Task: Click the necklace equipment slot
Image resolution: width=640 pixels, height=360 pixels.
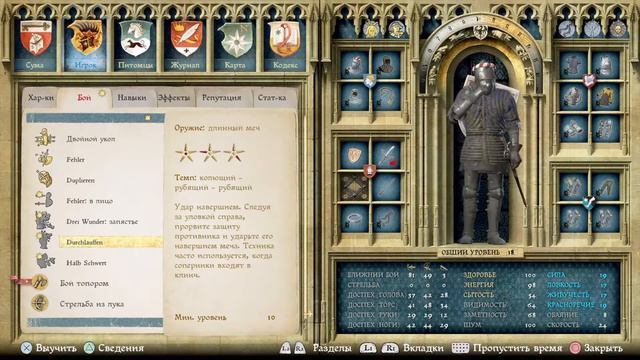Action: 386,96
